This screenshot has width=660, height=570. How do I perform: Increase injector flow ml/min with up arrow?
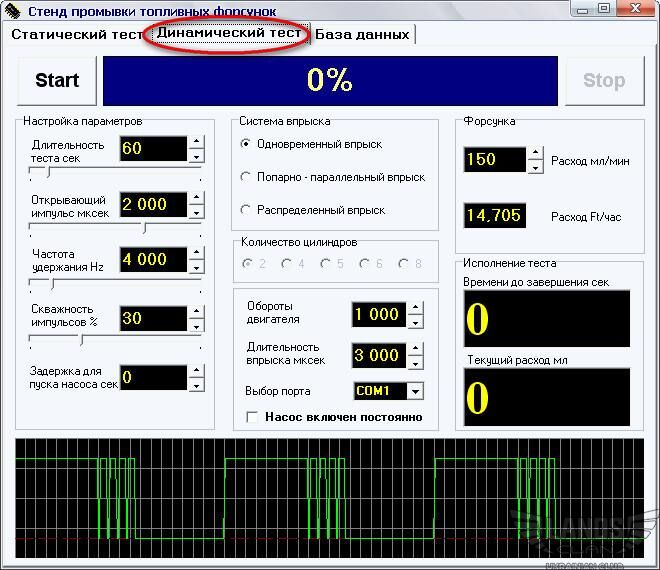coord(534,153)
